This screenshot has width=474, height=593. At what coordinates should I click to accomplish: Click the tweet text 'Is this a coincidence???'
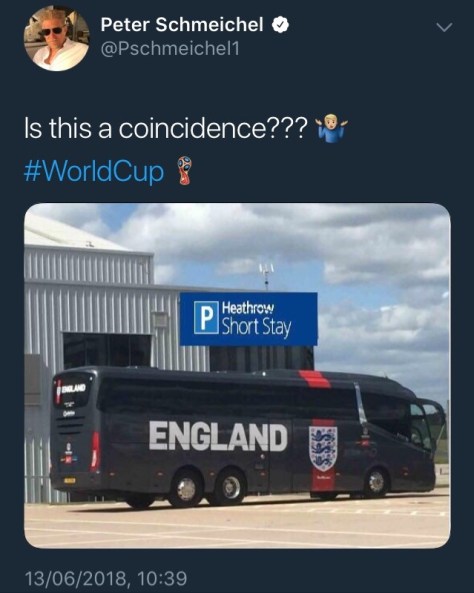click(x=166, y=128)
